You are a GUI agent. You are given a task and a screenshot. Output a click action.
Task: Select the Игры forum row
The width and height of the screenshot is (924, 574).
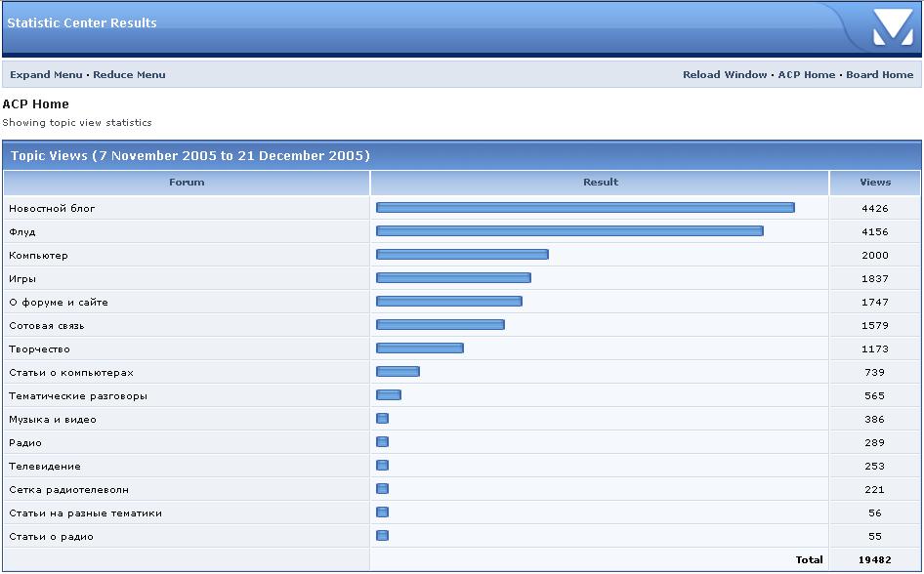tap(22, 279)
